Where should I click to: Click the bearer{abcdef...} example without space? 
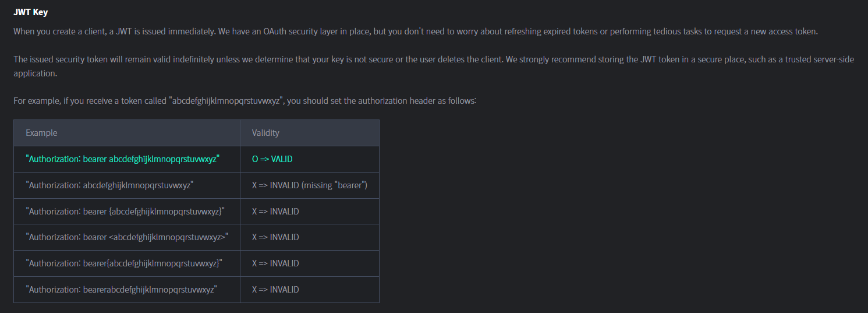click(x=124, y=263)
